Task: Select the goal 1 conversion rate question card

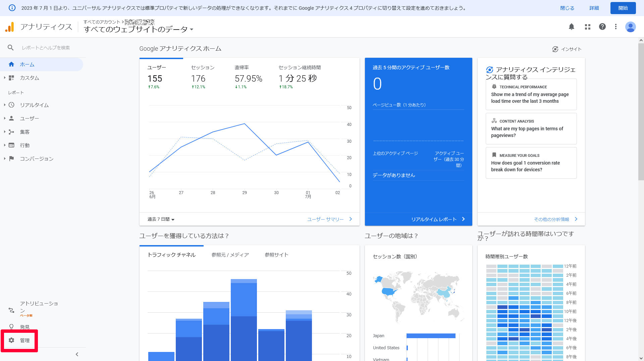Action: pos(531,163)
